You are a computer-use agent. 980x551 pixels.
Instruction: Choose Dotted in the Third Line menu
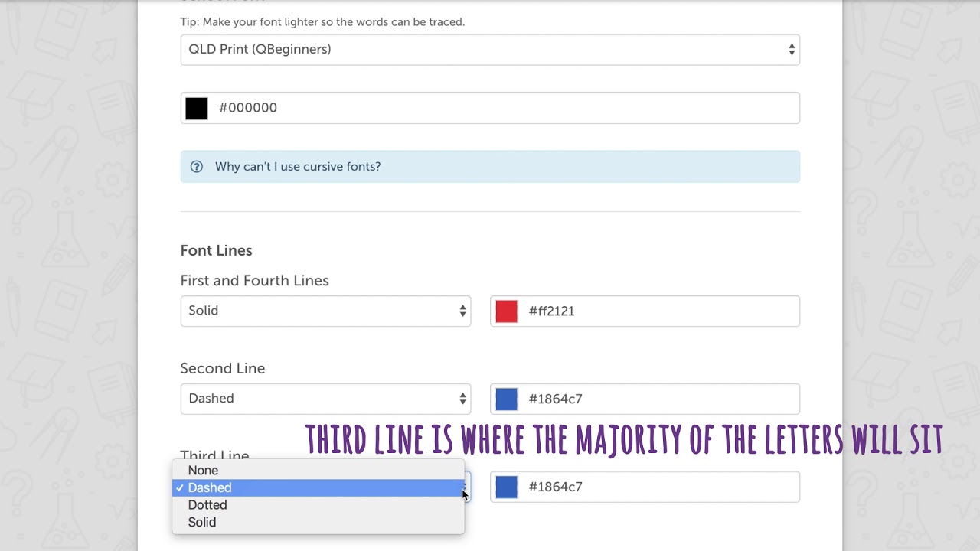click(207, 505)
